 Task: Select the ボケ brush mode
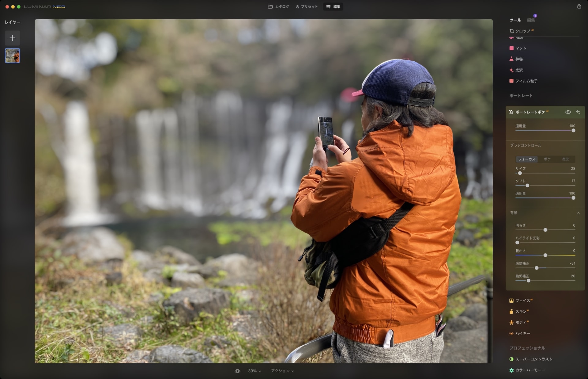coord(547,159)
